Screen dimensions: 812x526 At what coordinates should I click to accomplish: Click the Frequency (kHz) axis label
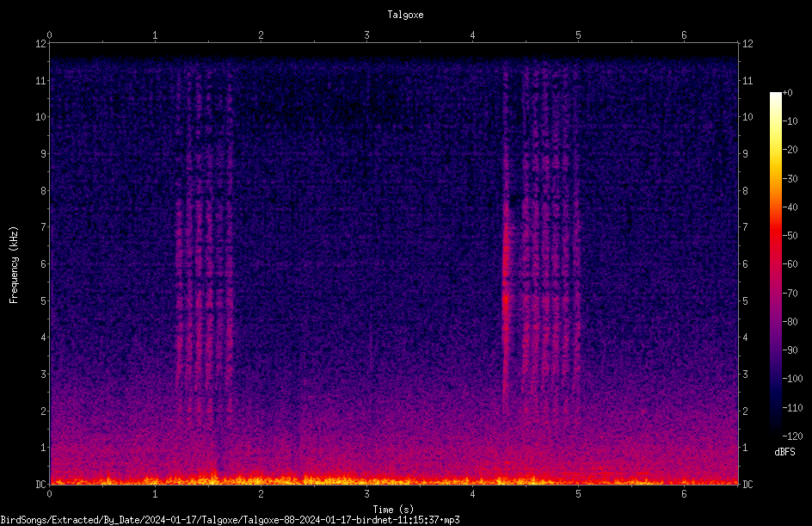click(x=14, y=265)
